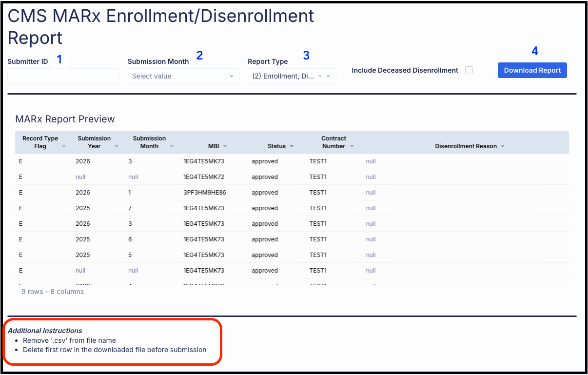
Task: Click the TEST1 contract in the 1EG4TE5MK72 row
Action: [x=318, y=177]
